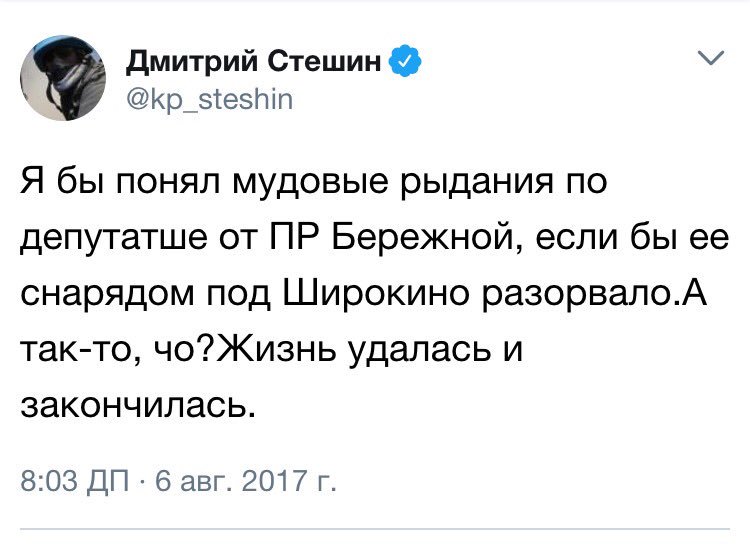Click the word снарядом in the tweet

pyautogui.click(x=108, y=294)
